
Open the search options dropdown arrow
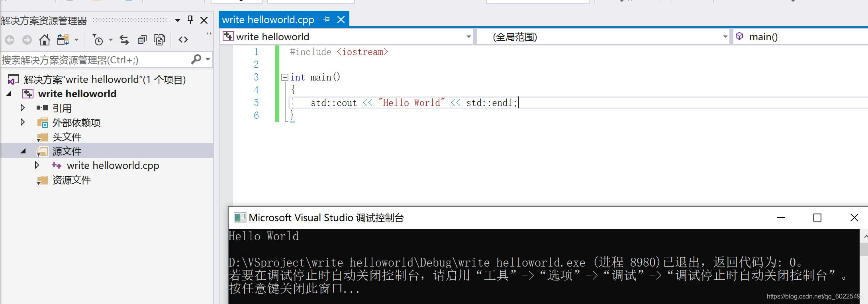point(208,59)
